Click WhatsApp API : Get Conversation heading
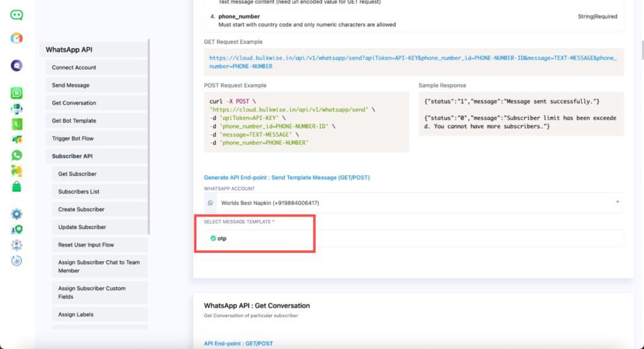The image size is (644, 349). tap(257, 306)
